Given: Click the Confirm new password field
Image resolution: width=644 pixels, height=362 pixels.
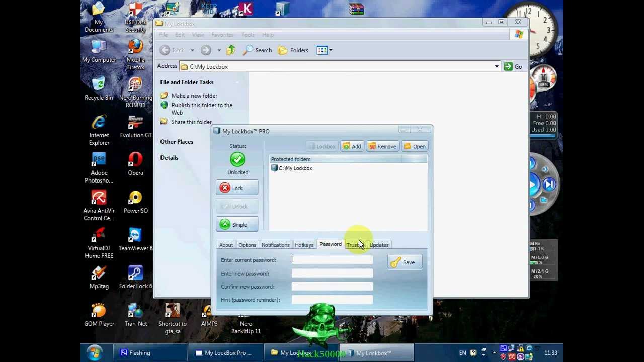Looking at the screenshot, I should pos(333,287).
